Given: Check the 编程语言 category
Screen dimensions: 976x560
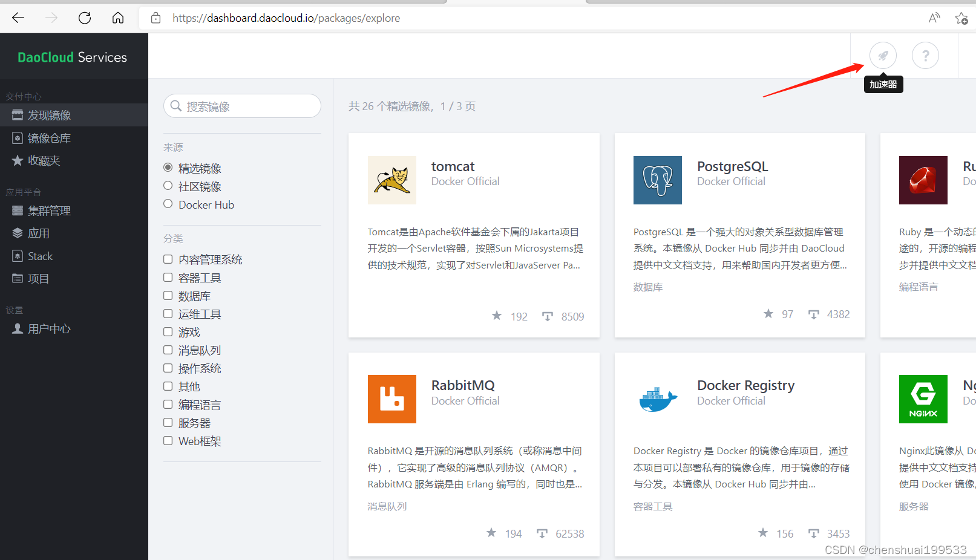Looking at the screenshot, I should [168, 404].
